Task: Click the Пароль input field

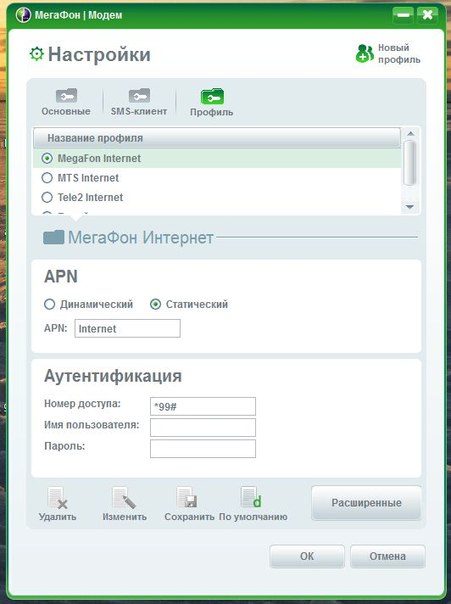Action: click(x=203, y=449)
